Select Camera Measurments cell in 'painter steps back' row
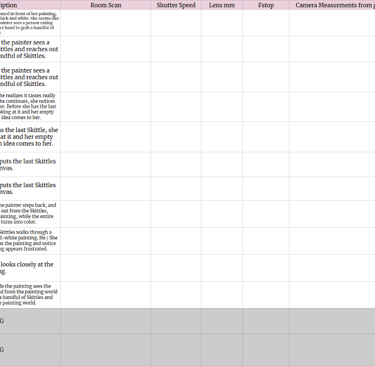 coord(332,214)
